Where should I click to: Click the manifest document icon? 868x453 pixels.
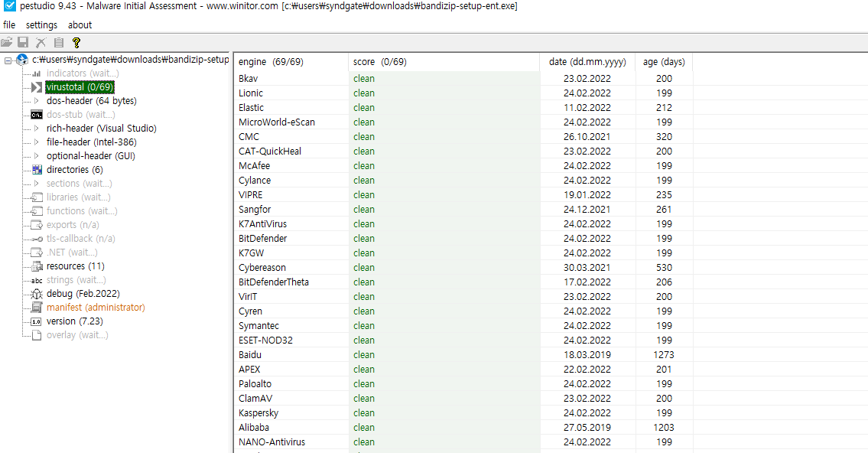pyautogui.click(x=36, y=308)
